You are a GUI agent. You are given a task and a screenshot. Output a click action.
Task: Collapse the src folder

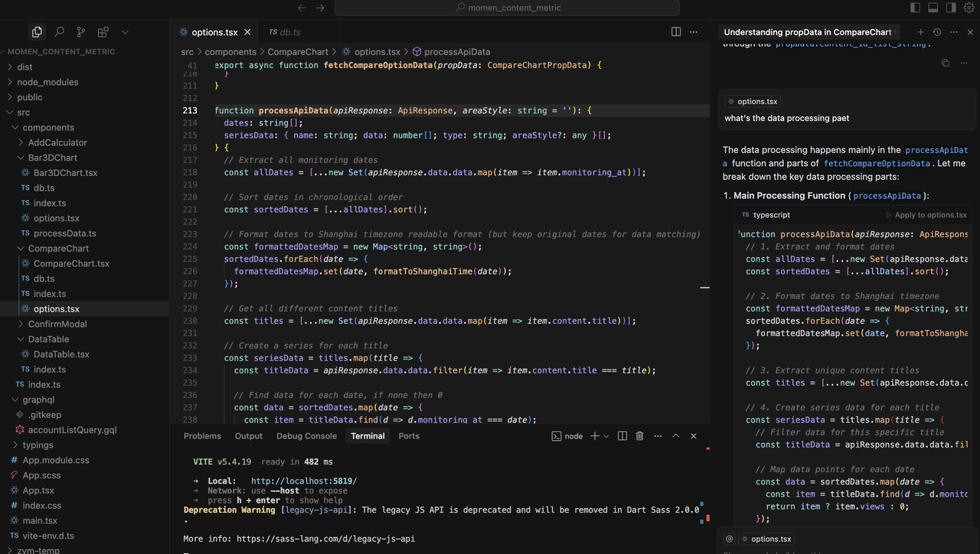tap(85, 112)
